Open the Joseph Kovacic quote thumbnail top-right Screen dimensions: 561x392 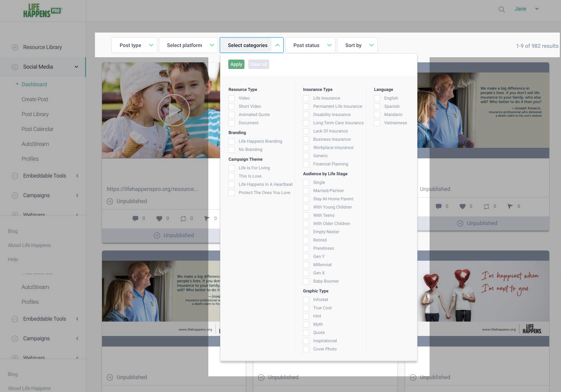[x=483, y=110]
